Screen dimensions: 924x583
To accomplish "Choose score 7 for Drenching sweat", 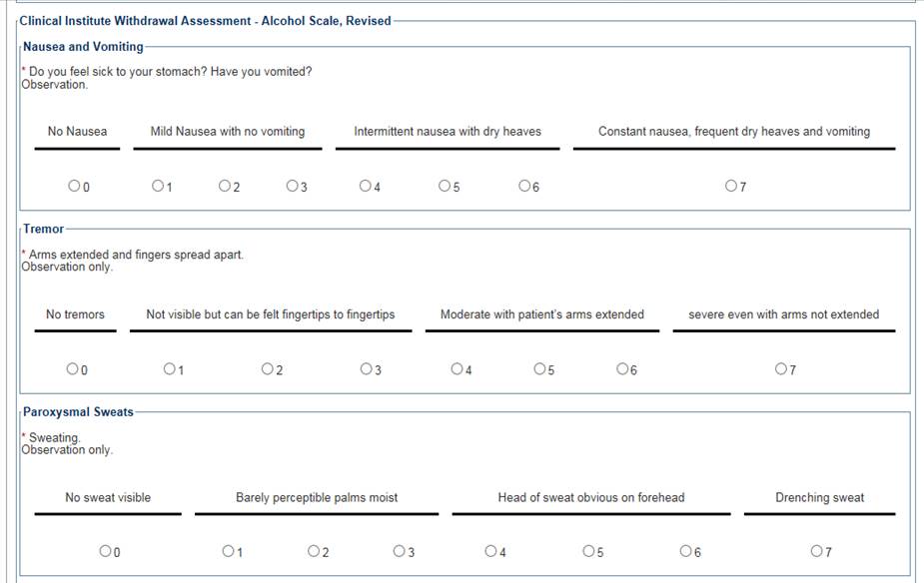I will pyautogui.click(x=816, y=551).
